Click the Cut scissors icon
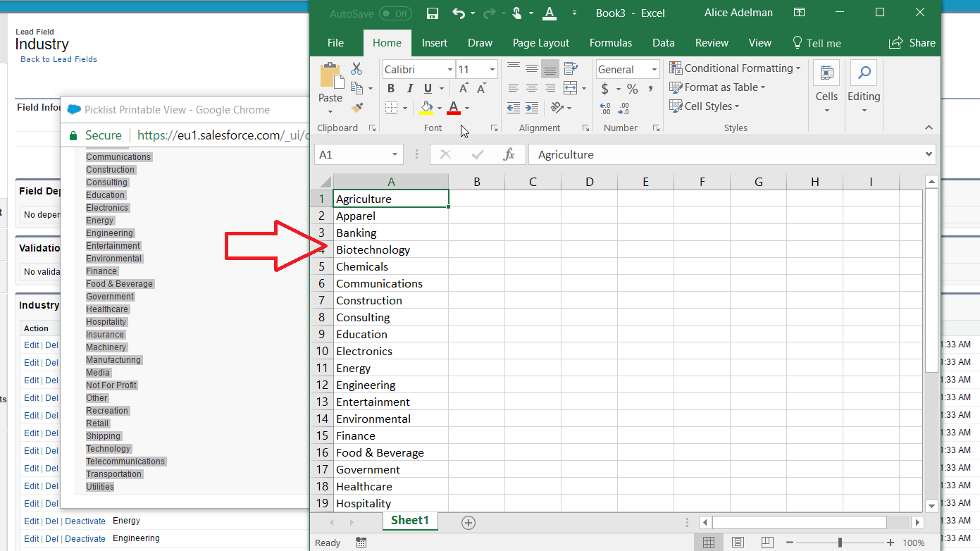 (x=356, y=69)
